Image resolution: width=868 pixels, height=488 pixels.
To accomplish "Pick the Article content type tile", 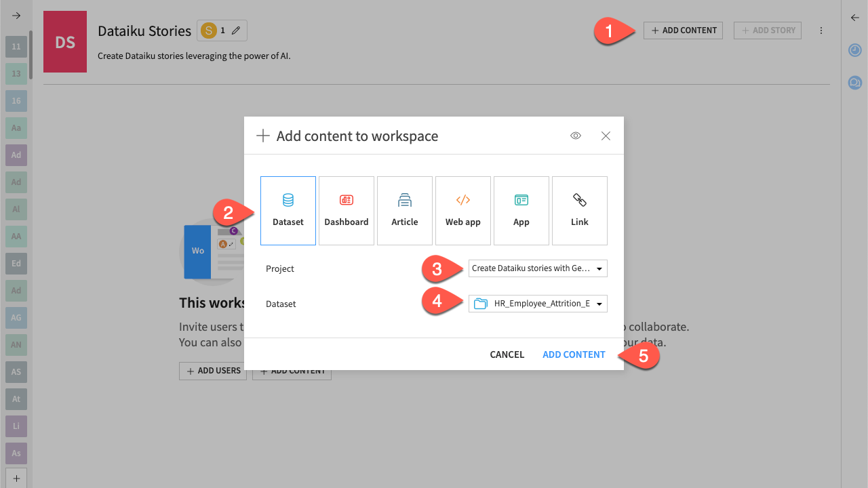I will pyautogui.click(x=404, y=210).
